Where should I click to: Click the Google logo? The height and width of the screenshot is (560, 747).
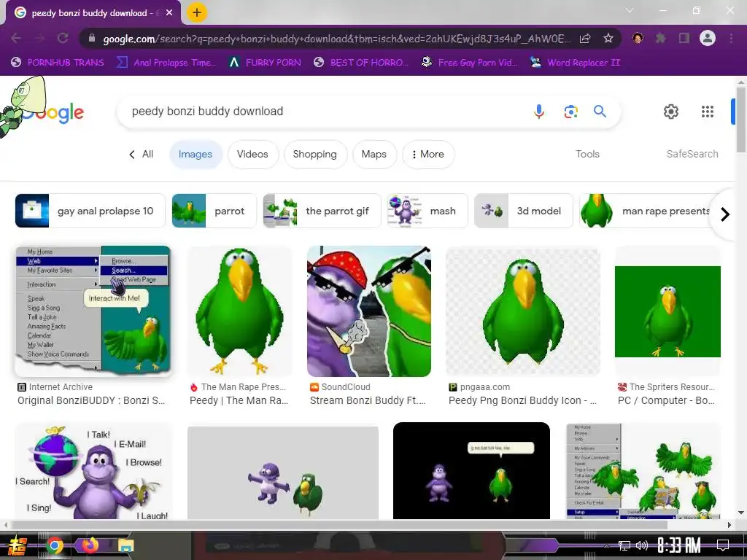[x=53, y=113]
